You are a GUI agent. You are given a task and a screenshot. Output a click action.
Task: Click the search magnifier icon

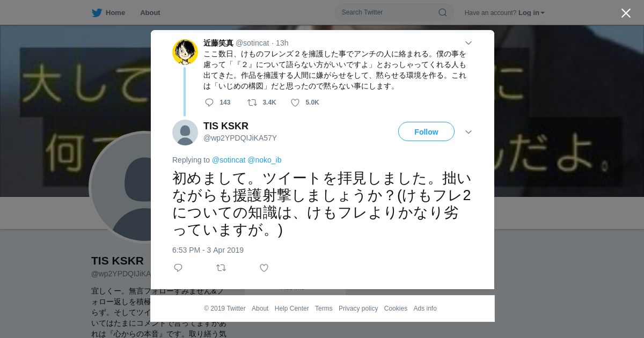click(443, 12)
